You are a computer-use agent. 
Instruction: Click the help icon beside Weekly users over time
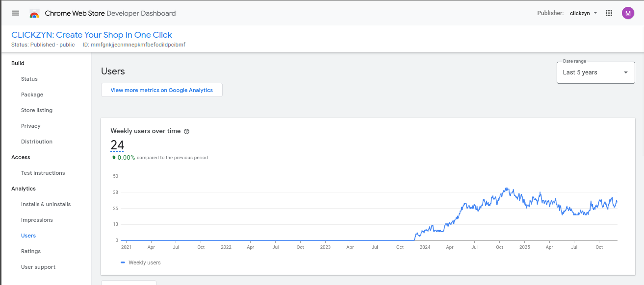tap(187, 131)
